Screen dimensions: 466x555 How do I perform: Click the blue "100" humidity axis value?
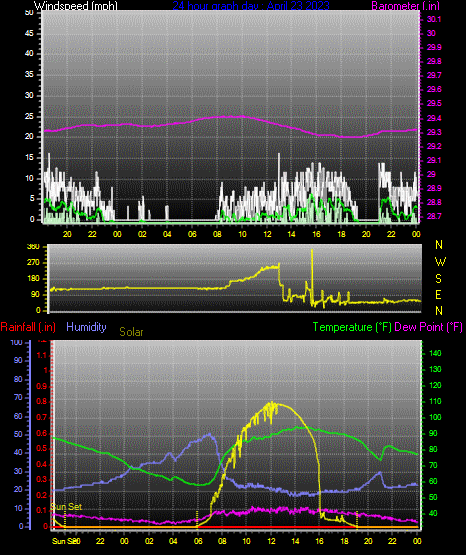pyautogui.click(x=17, y=342)
